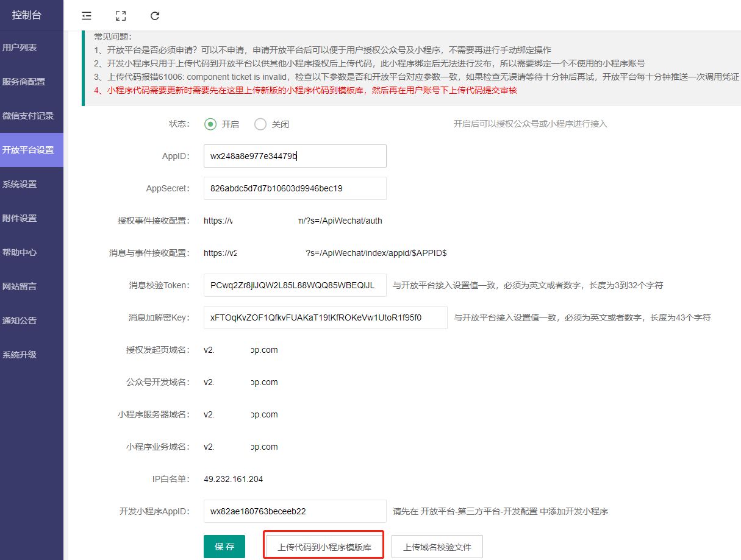Select the 开启 status radio button
Screen dimensions: 741x560
(210, 124)
